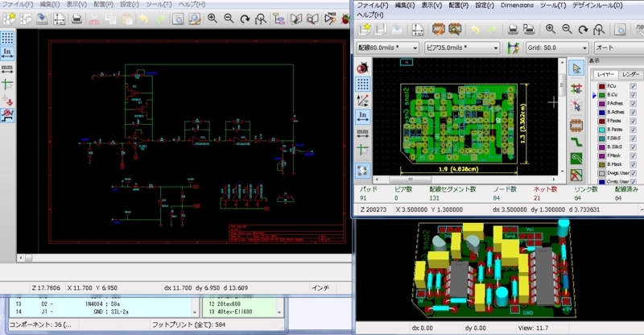
Task: Open track width dropdown 配線80.0mils
Action: [x=388, y=48]
